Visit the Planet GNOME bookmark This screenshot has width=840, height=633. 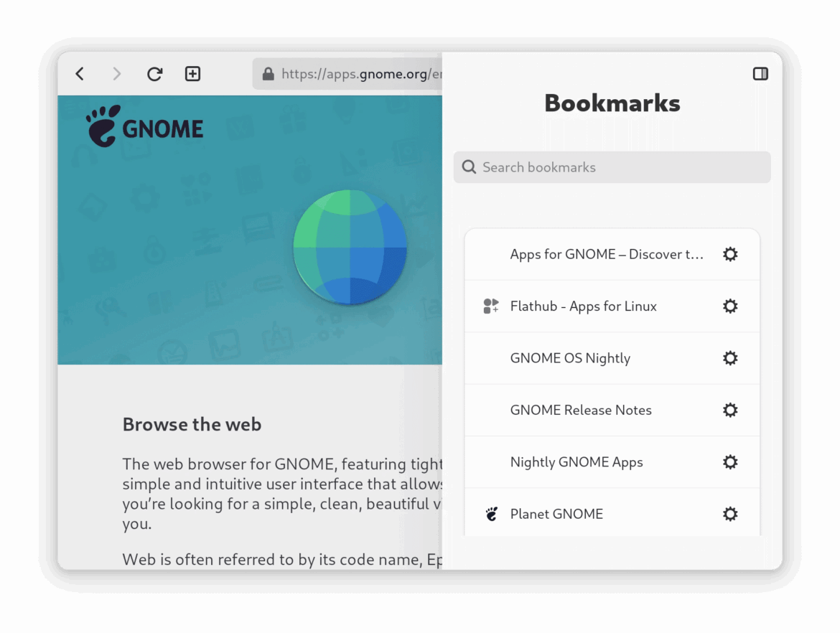pos(556,514)
